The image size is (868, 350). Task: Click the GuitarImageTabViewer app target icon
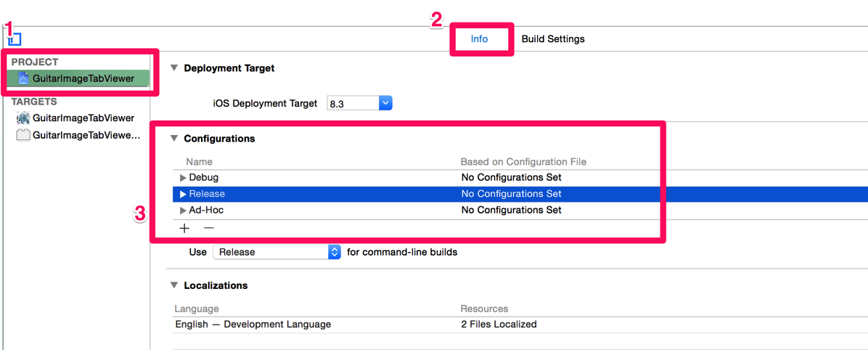(x=23, y=118)
